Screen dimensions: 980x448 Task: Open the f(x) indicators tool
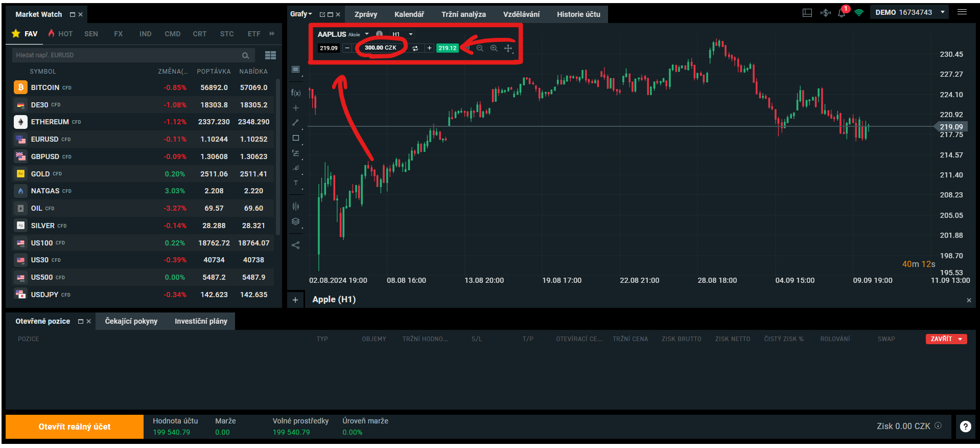[x=296, y=93]
